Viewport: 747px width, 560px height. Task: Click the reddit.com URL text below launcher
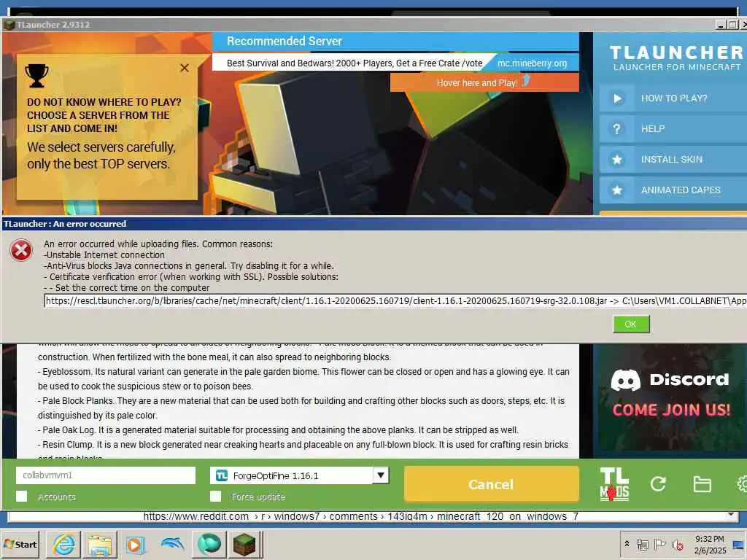[x=360, y=517]
